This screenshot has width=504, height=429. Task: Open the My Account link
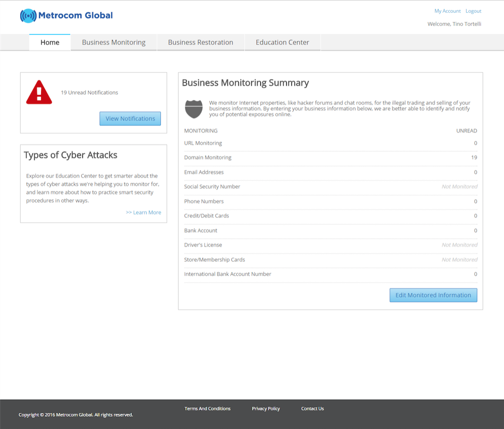pos(447,11)
